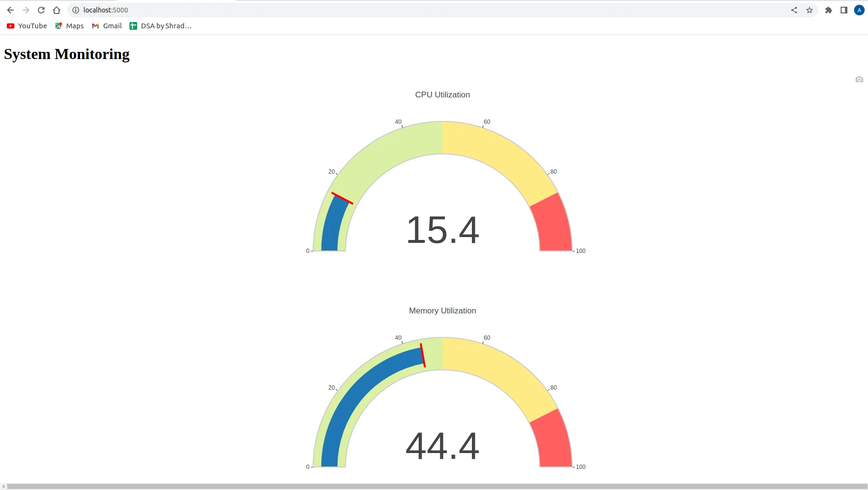Image resolution: width=868 pixels, height=490 pixels.
Task: Share this page via share icon
Action: click(794, 10)
